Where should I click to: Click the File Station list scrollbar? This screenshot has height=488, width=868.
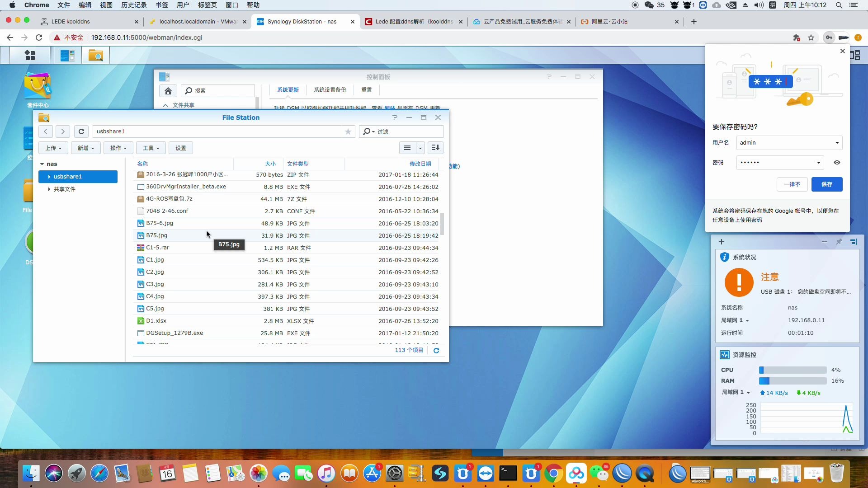click(442, 225)
